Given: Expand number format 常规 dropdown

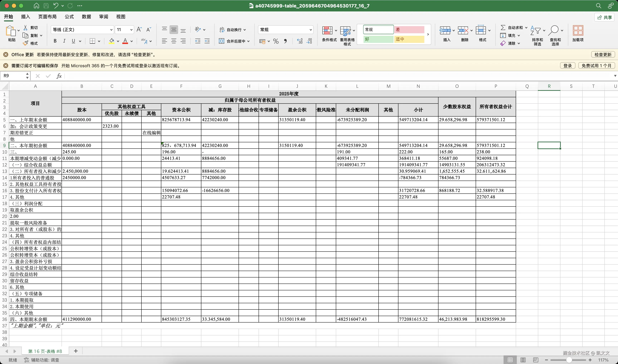Looking at the screenshot, I should pos(311,30).
